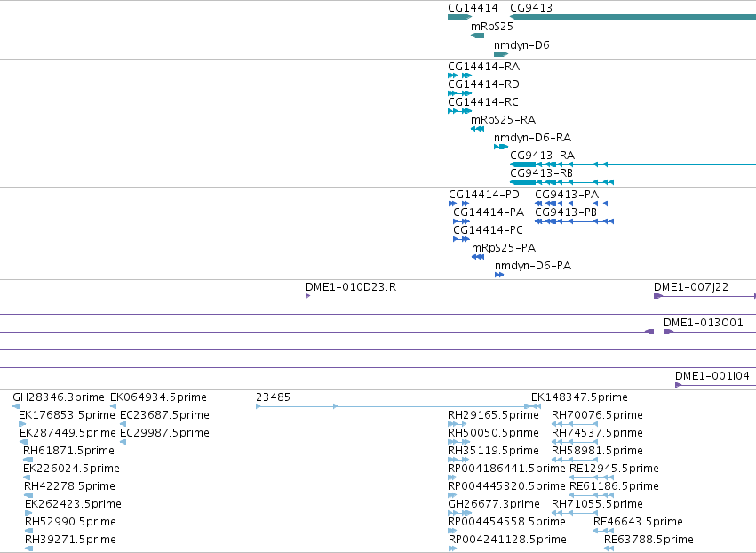Select the CG14414-PC protein label
The height and width of the screenshot is (553, 756).
[488, 230]
